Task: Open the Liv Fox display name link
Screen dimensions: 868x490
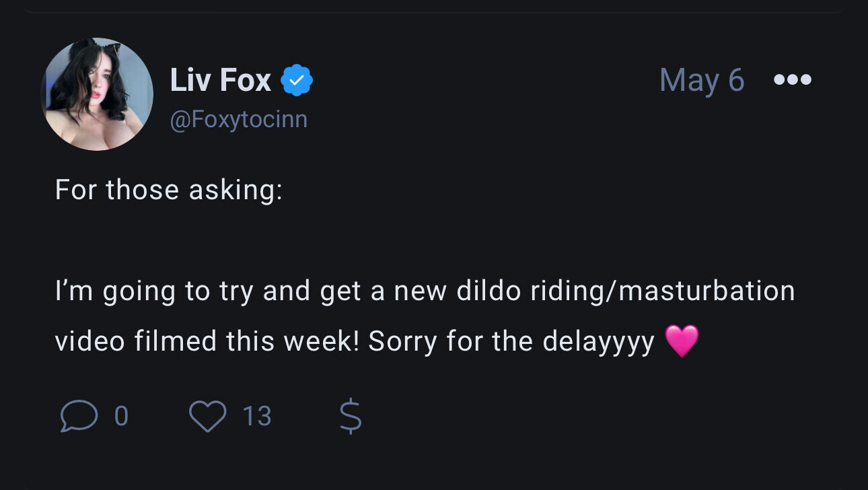Action: click(220, 81)
